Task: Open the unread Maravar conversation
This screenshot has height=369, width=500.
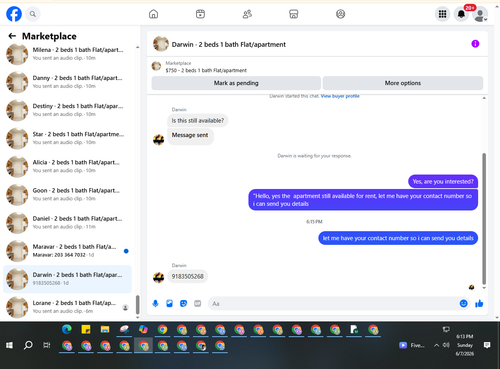Action: 68,251
